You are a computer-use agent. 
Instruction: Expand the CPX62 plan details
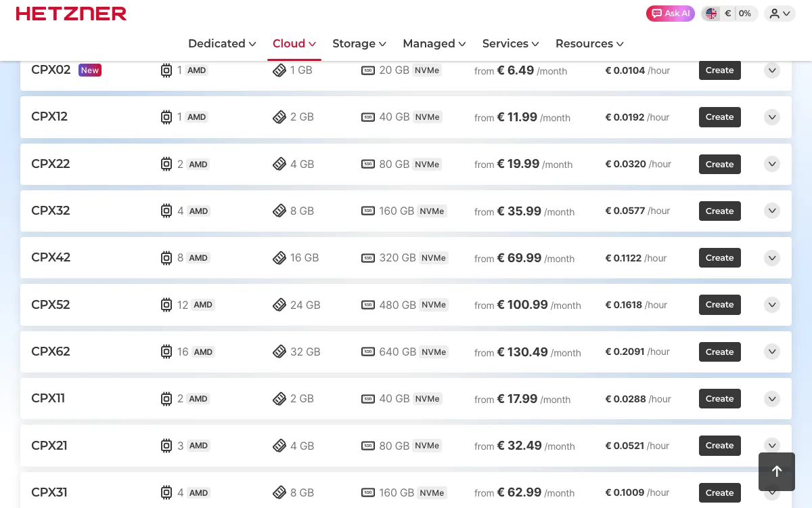[x=772, y=352]
